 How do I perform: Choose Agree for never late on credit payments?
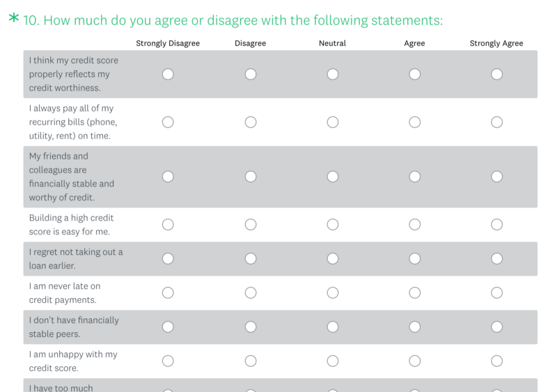coord(414,293)
